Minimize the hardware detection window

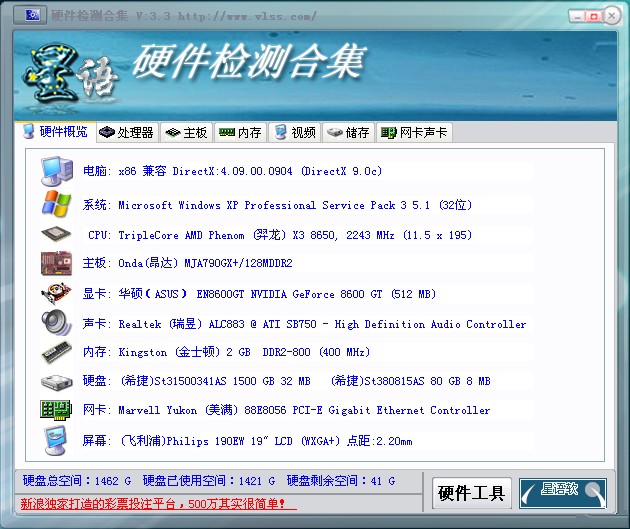[x=577, y=16]
